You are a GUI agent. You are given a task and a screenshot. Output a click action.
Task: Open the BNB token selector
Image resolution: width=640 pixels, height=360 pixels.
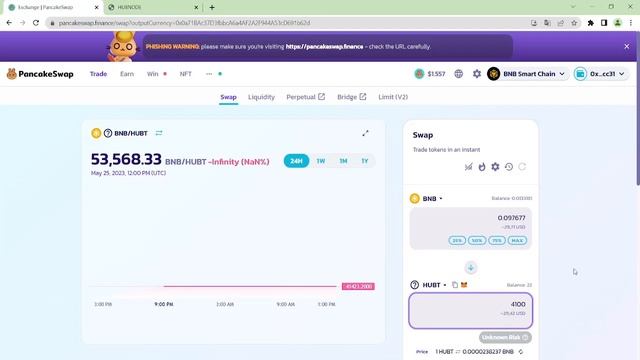point(427,198)
